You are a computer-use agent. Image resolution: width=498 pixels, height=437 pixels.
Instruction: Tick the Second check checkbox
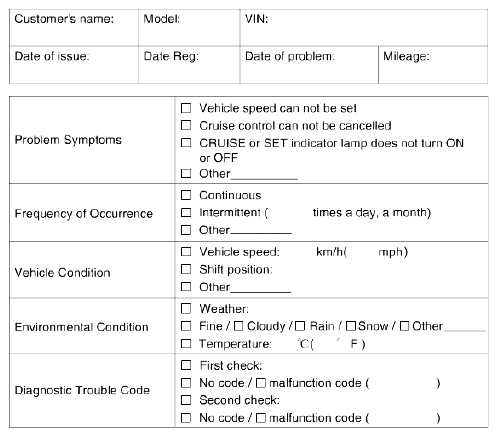[186, 400]
